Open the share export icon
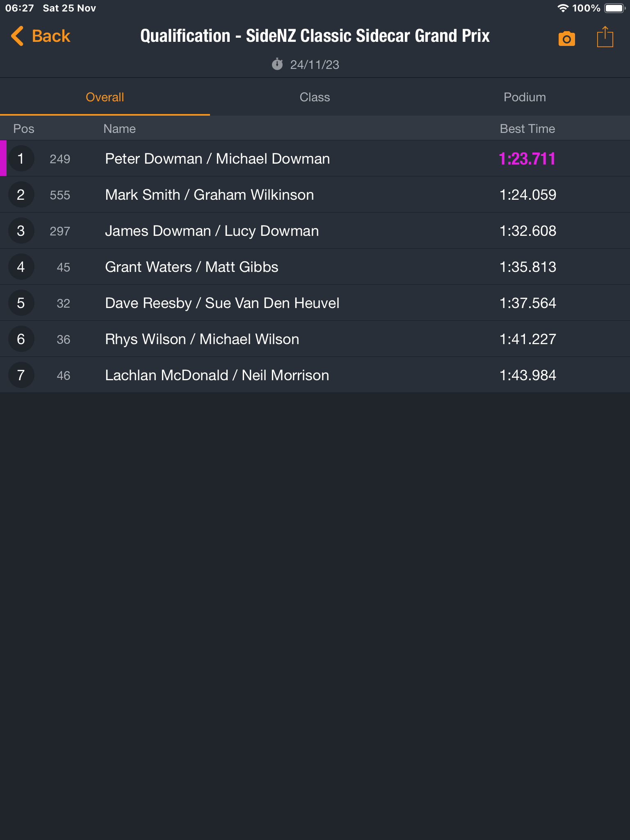This screenshot has width=630, height=840. tap(605, 37)
